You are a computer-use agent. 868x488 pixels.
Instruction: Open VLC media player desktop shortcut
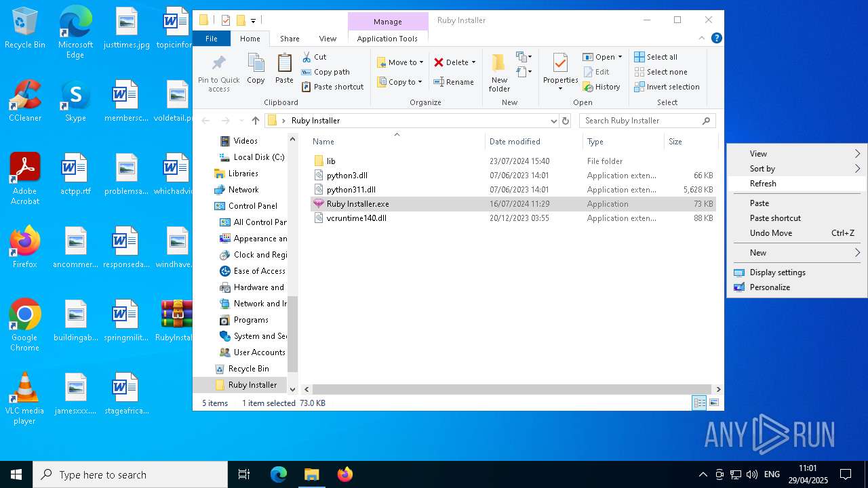pos(25,399)
